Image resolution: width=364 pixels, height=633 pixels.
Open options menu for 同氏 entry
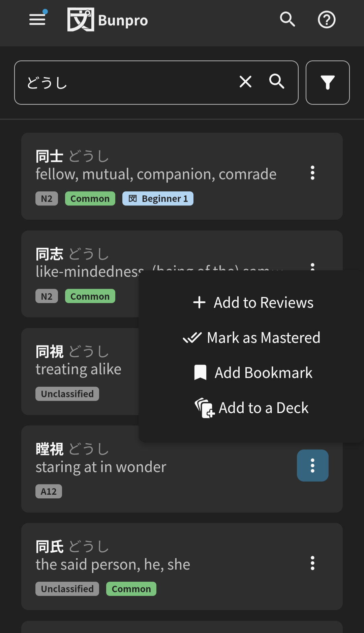click(312, 563)
